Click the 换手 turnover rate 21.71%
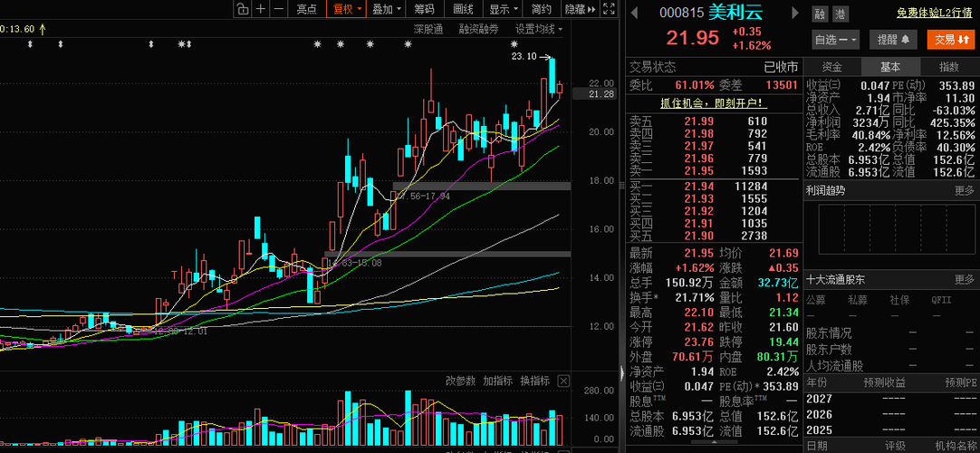The width and height of the screenshot is (980, 453). pyautogui.click(x=695, y=297)
